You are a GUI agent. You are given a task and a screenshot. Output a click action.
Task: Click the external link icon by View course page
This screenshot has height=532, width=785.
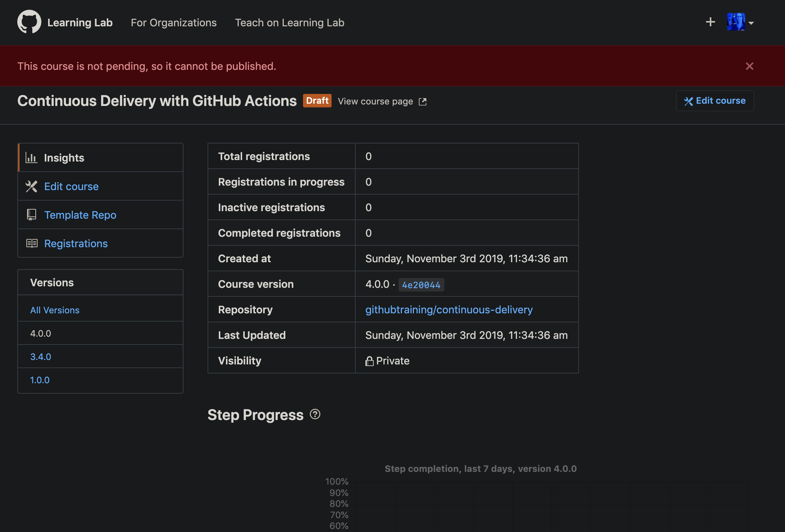click(x=423, y=101)
